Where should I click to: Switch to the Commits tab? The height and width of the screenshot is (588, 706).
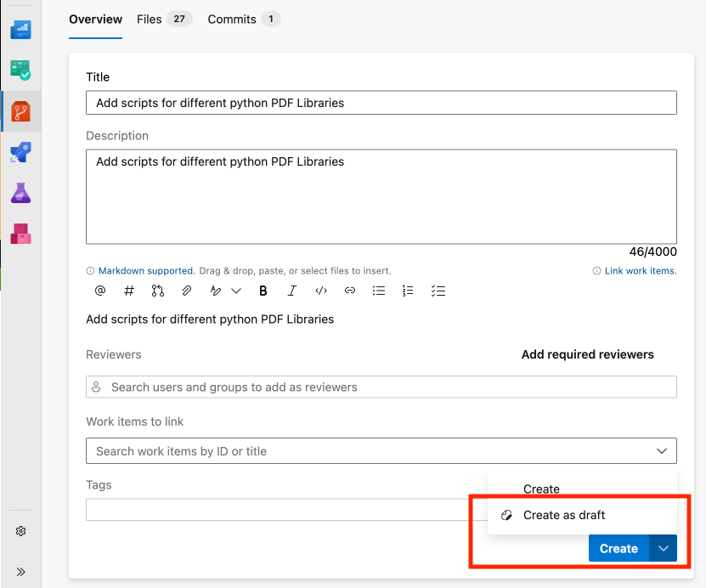pos(244,20)
